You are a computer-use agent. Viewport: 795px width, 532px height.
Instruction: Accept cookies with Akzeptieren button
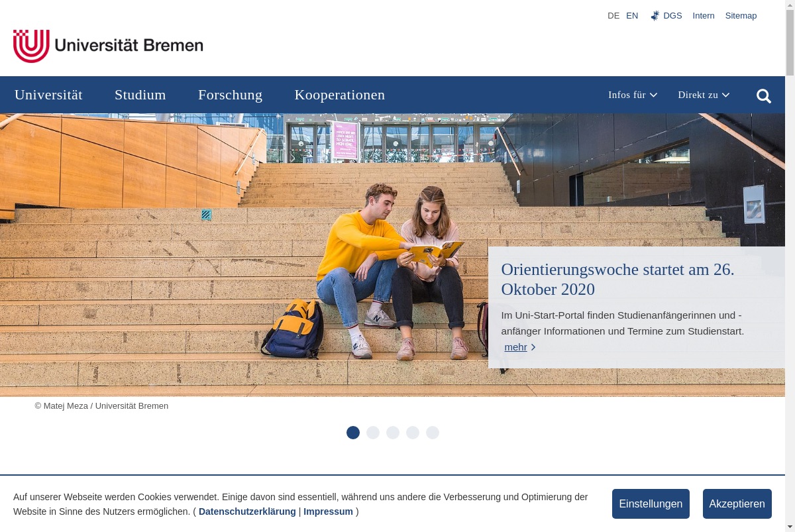tap(737, 504)
